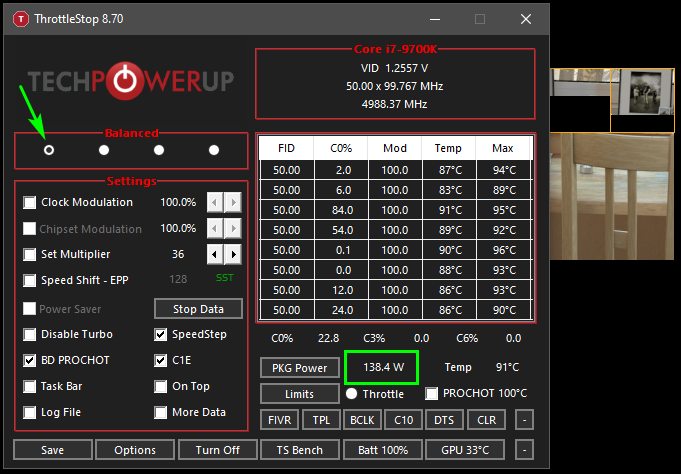This screenshot has width=681, height=474.
Task: Click the Batt 100% button
Action: [383, 450]
